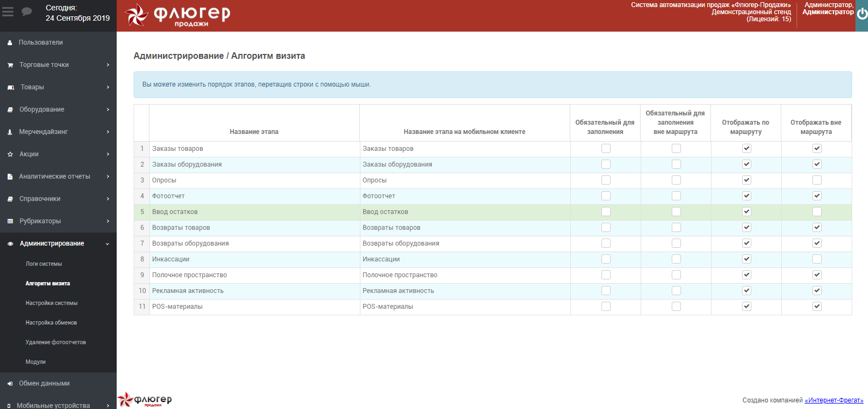The image size is (868, 409).
Task: Expand the Товары submenu arrow
Action: tap(108, 87)
